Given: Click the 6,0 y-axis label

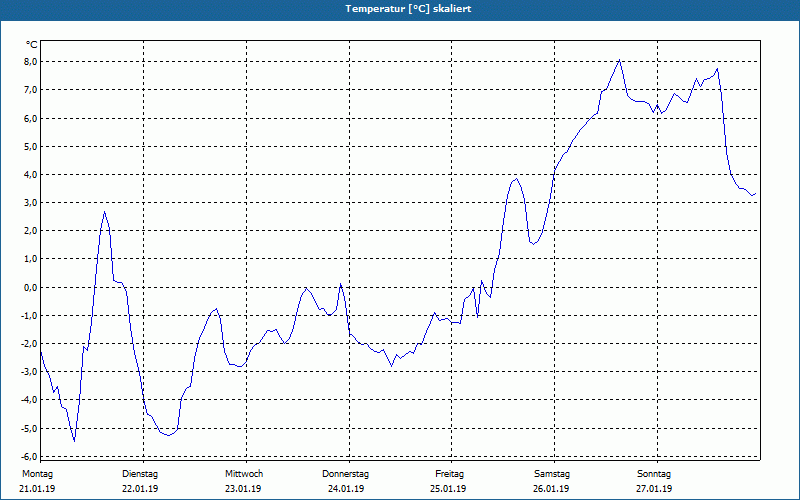Looking at the screenshot, I should [31, 118].
